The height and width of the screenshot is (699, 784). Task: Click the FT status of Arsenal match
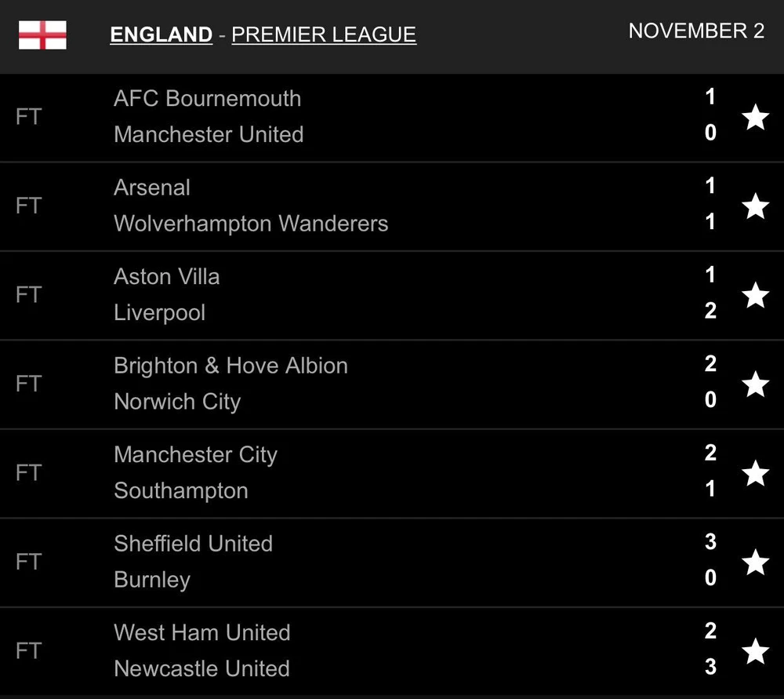[x=28, y=206]
